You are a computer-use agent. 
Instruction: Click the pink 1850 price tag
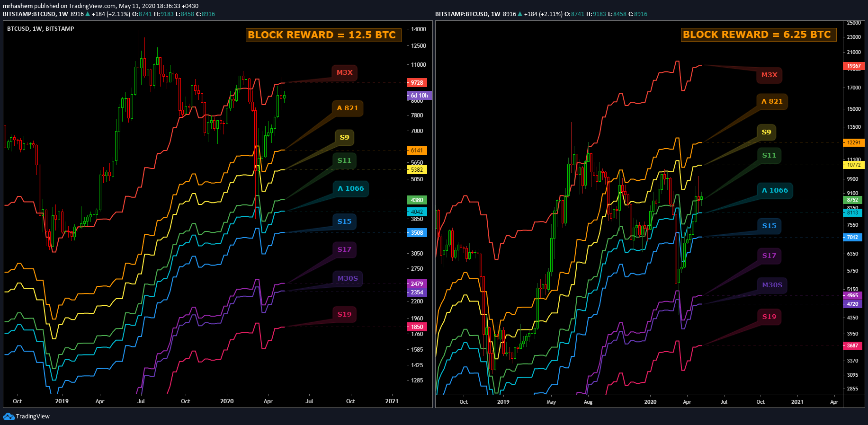click(x=417, y=327)
